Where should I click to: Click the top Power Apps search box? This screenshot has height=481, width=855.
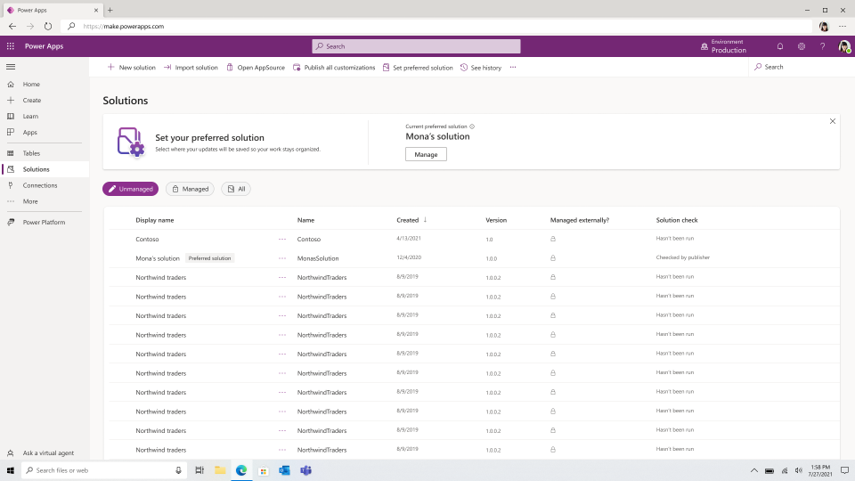point(416,46)
